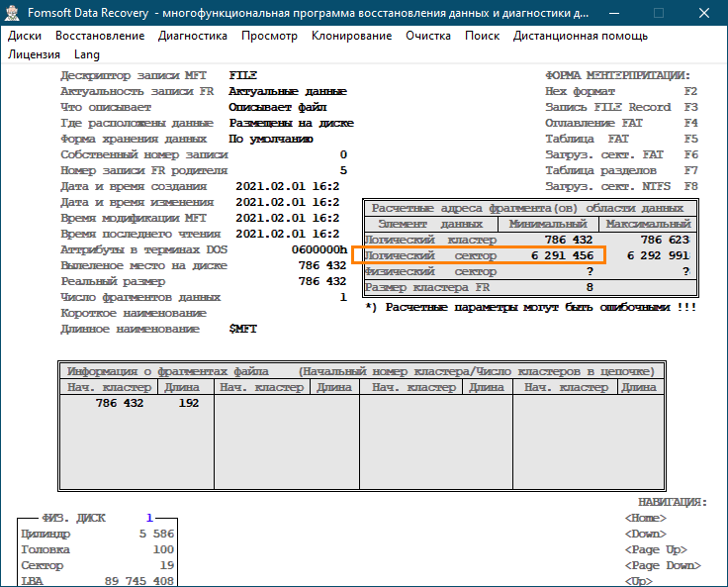Viewport: 728px width, 587px height.
Task: Close the Fomsoft Data Recovery window
Action: (704, 13)
